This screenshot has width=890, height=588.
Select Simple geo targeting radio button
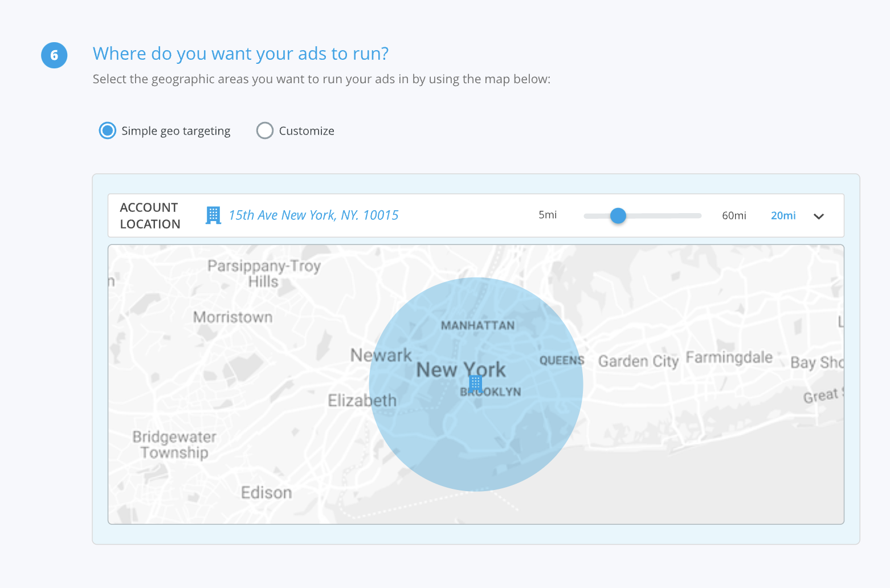[x=108, y=130]
